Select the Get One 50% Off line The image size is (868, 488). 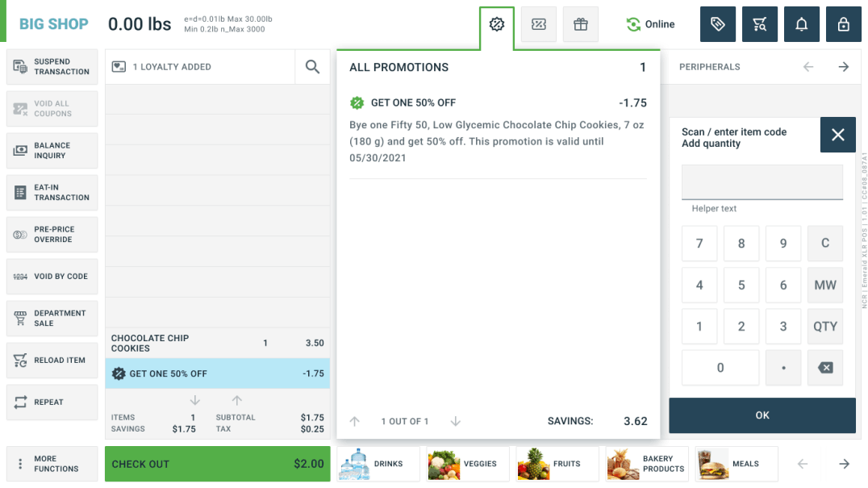point(217,373)
